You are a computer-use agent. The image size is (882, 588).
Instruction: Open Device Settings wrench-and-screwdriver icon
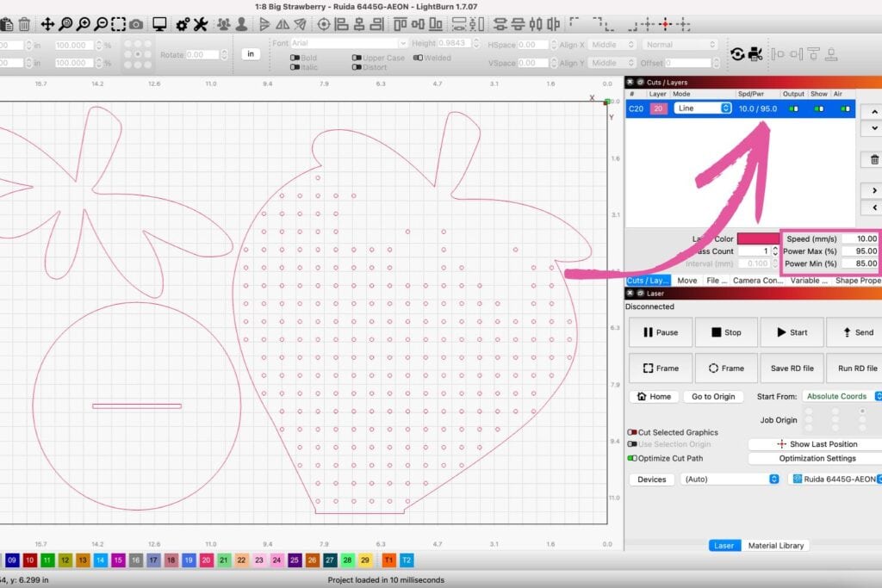click(x=201, y=24)
